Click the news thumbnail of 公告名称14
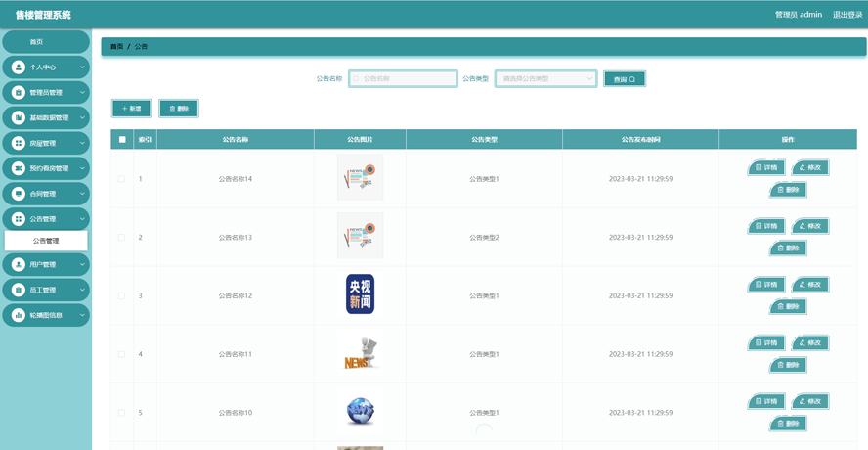The width and height of the screenshot is (868, 450). [361, 177]
